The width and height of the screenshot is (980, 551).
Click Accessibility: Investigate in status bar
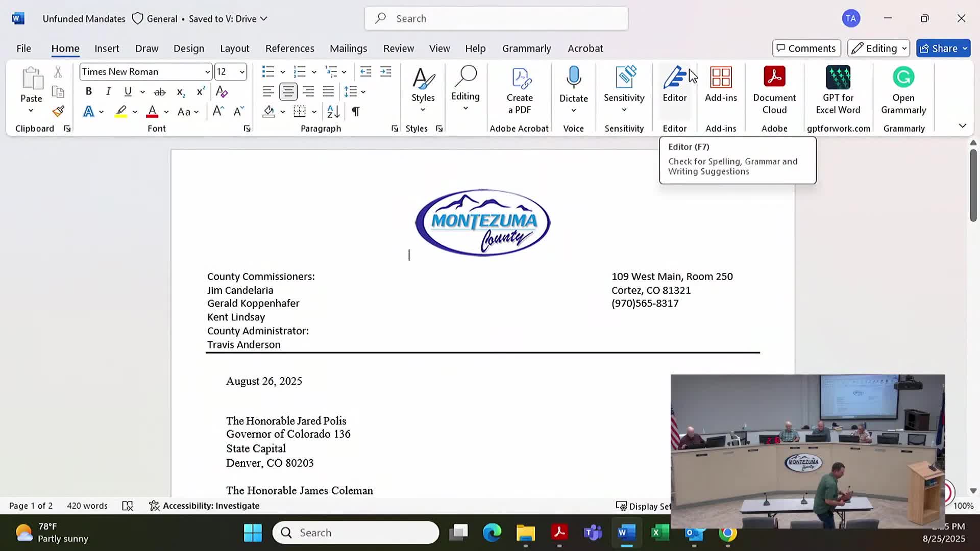[x=205, y=506]
